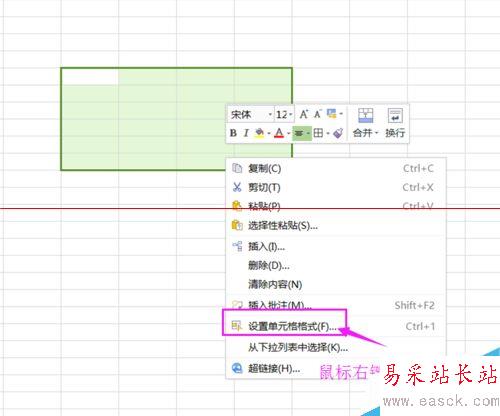500x416 pixels.
Task: Toggle bold formatting in the mini toolbar
Action: [233, 133]
